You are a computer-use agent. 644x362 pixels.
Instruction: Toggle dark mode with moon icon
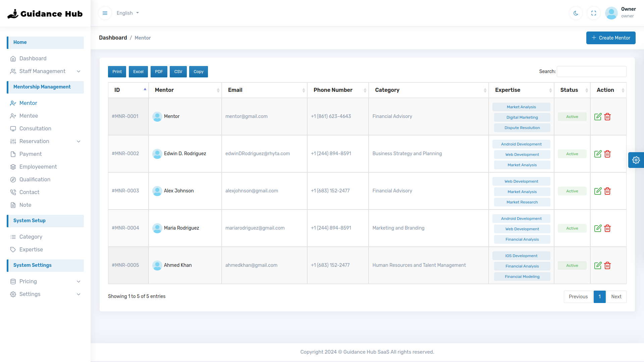(576, 13)
